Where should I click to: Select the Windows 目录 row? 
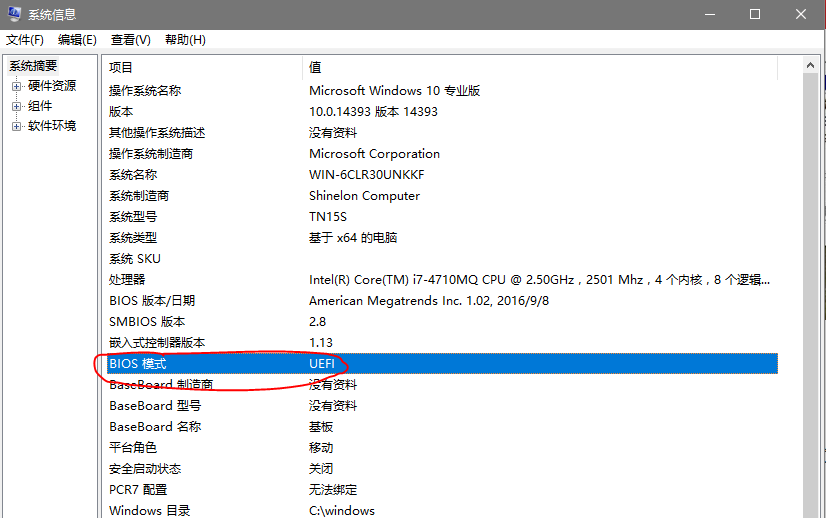point(442,510)
